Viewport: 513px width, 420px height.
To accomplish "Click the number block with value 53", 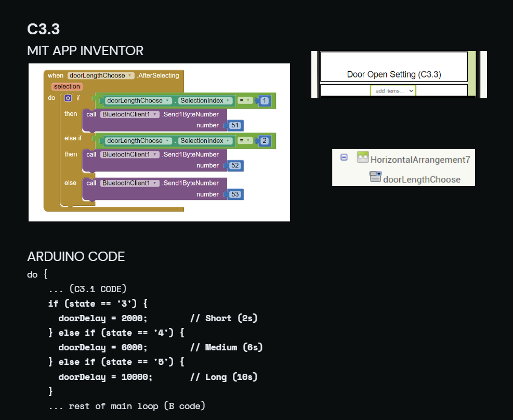I will (235, 194).
